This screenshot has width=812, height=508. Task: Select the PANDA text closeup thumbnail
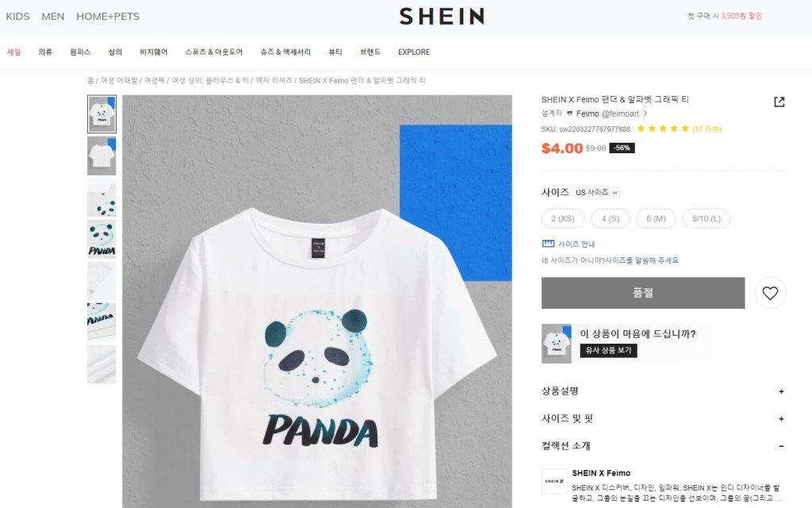[101, 239]
